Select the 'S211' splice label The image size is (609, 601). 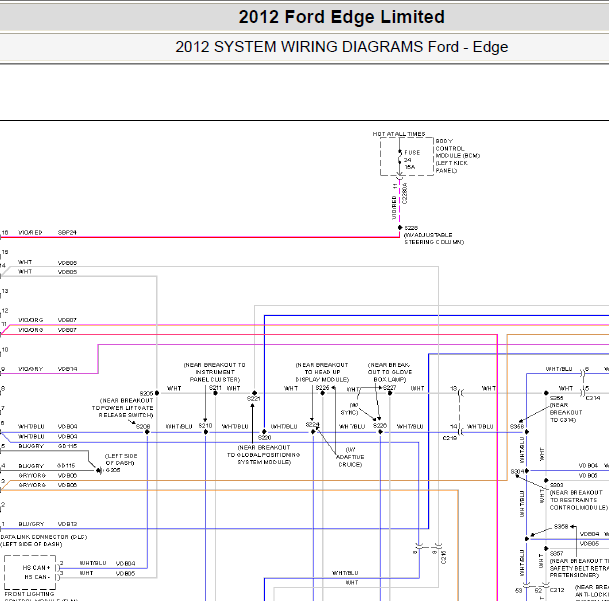coord(215,388)
